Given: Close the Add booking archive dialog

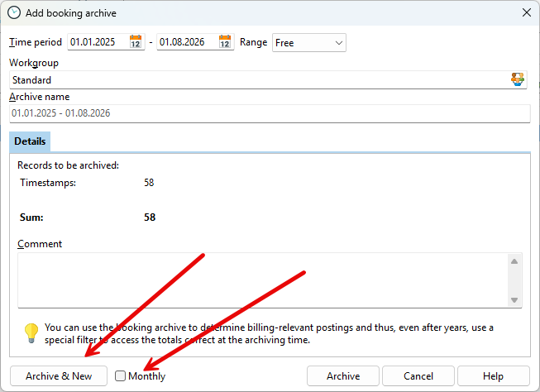Looking at the screenshot, I should click(526, 12).
